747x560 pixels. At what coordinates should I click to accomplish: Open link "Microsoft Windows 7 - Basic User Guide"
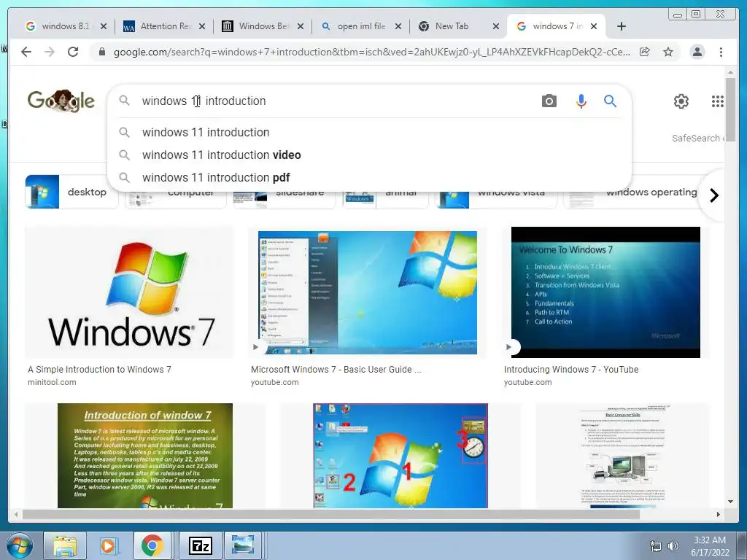click(336, 370)
